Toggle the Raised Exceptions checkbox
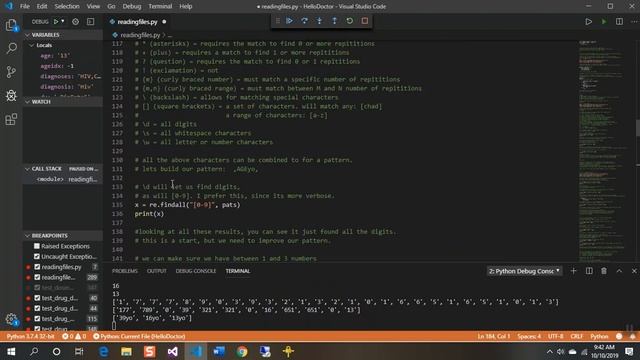Image resolution: width=640 pixels, height=360 pixels. [37, 246]
